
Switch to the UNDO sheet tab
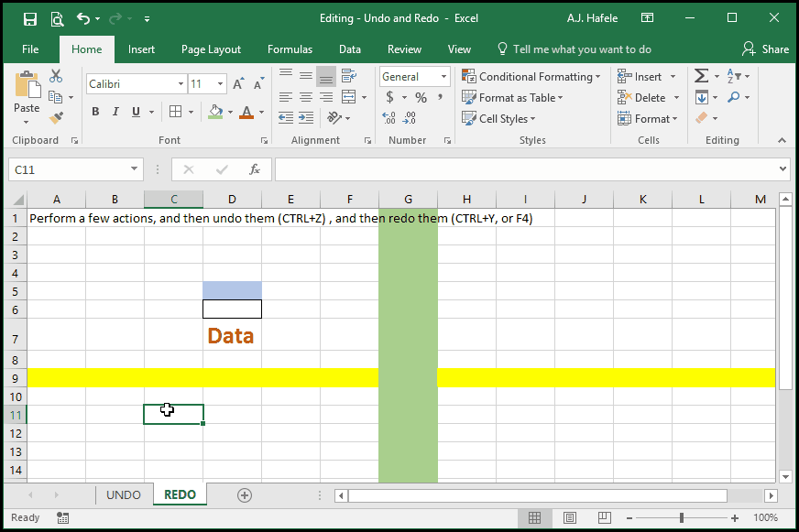[x=124, y=494]
